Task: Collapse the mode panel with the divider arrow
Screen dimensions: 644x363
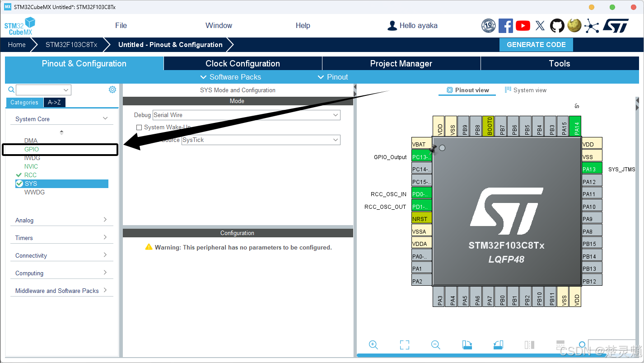Action: 355,87
